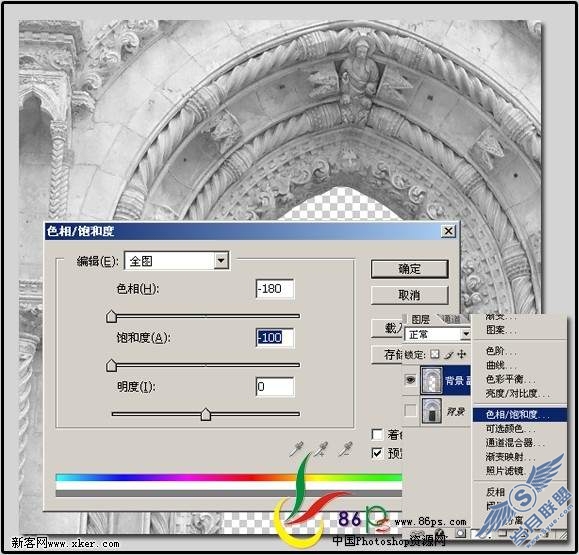Select the add-to-sample eyedropper
The image size is (579, 555).
321,449
